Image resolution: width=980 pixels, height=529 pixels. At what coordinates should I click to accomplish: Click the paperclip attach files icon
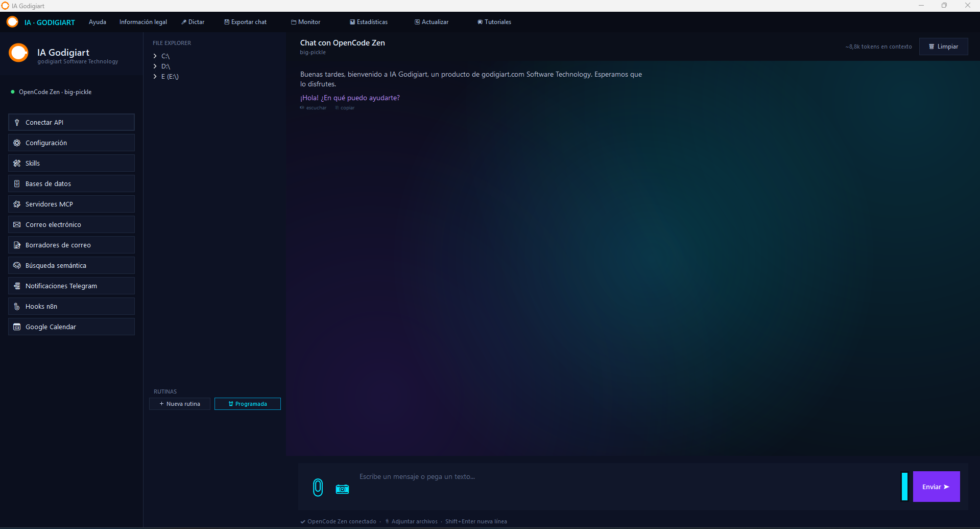point(318,487)
